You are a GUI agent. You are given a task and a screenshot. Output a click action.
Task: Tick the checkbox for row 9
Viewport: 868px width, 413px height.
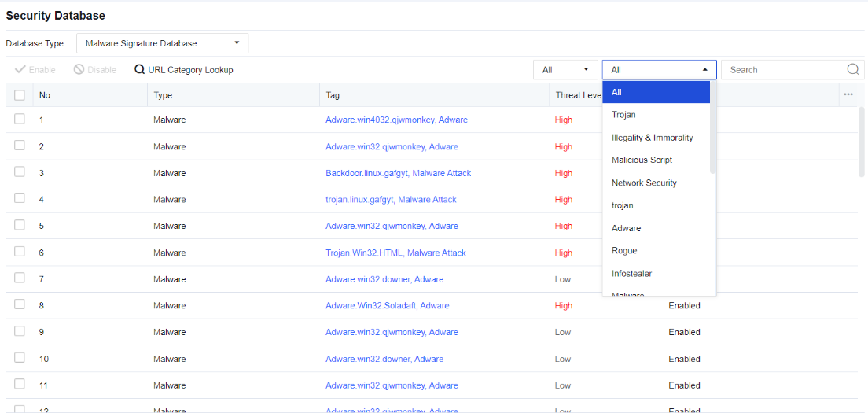[20, 331]
